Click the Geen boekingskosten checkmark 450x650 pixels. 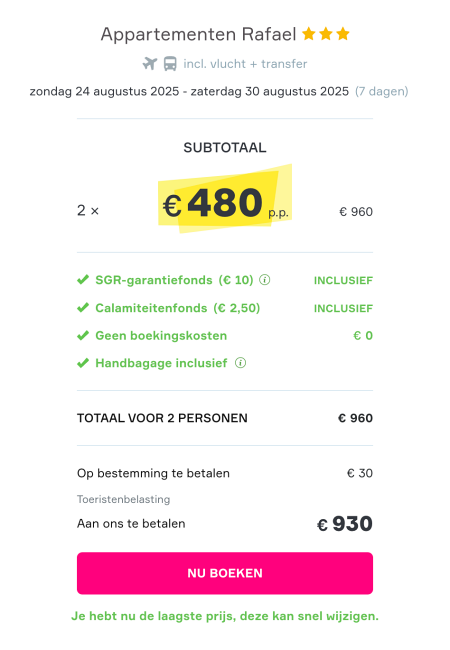[83, 335]
